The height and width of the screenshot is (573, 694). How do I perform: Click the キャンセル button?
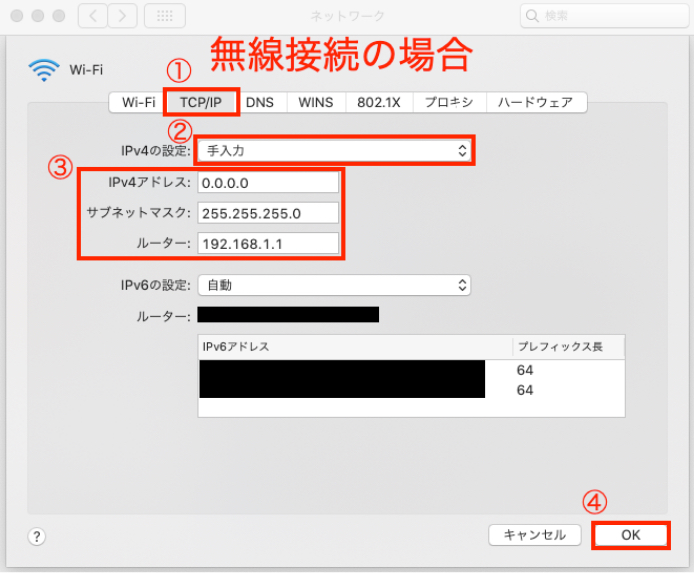pos(535,535)
